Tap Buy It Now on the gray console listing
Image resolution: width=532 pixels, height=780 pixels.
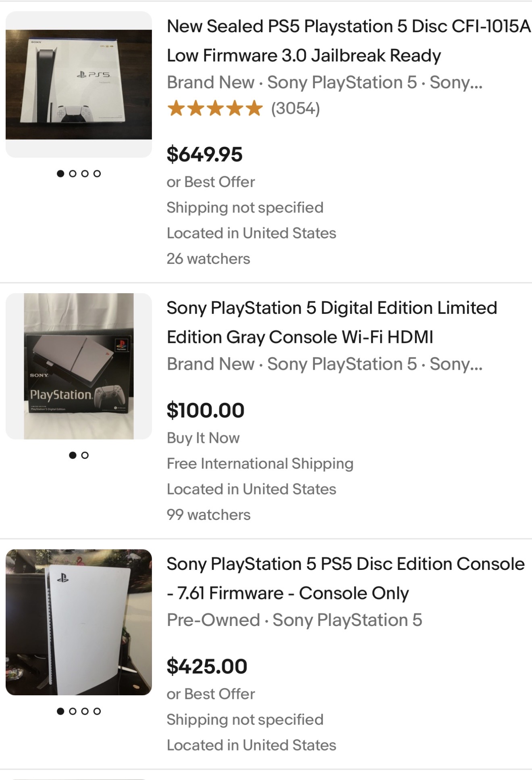click(x=203, y=438)
